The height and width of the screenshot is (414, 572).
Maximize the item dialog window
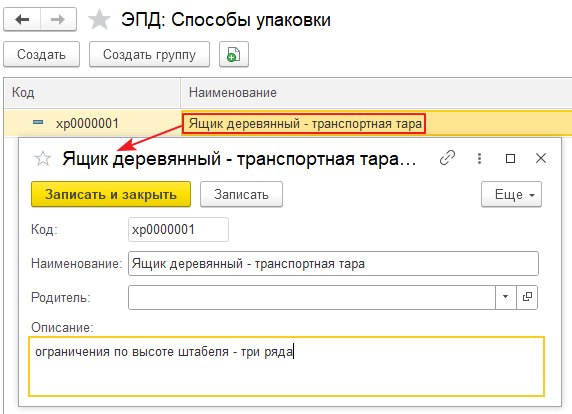510,158
